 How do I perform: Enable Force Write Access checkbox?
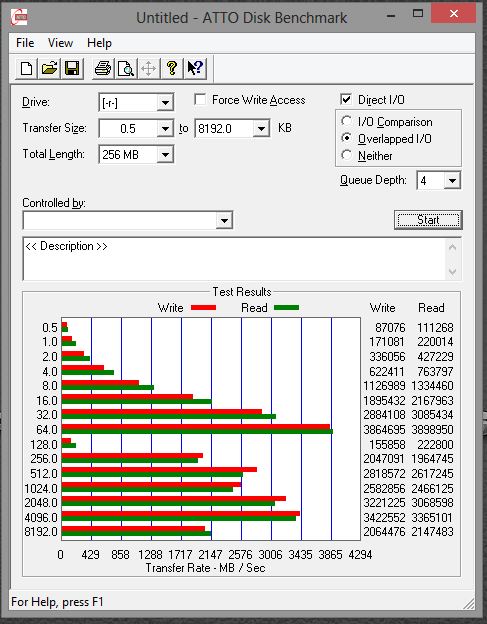click(200, 99)
